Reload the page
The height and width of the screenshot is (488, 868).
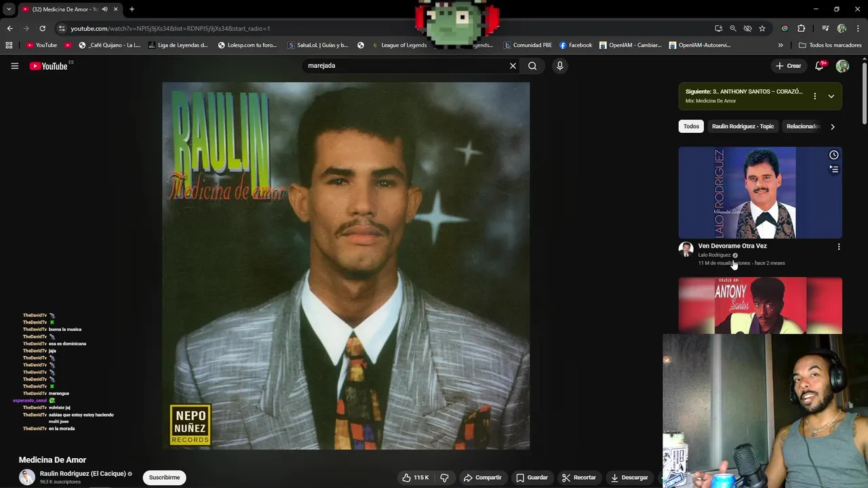[x=42, y=28]
